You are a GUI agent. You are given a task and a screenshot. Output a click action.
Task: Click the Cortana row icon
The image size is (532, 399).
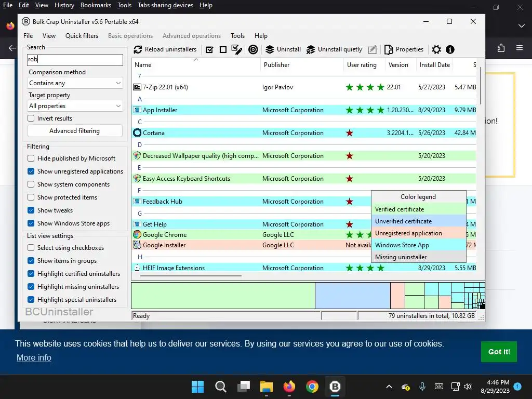point(137,132)
